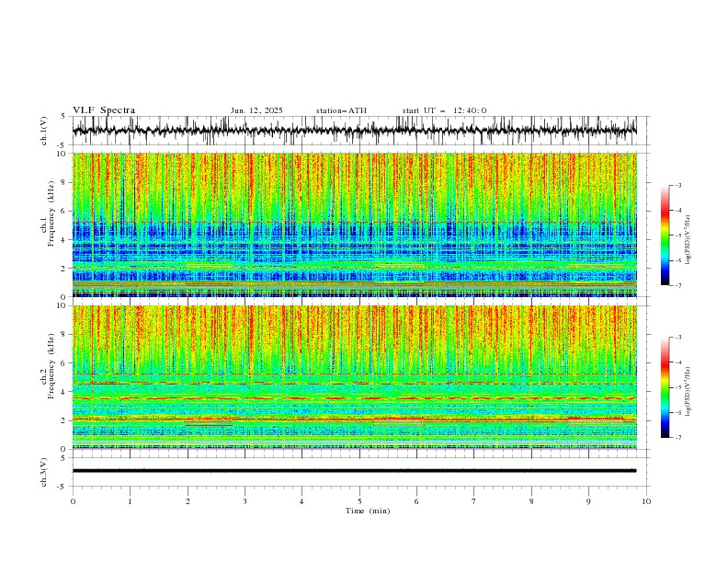The width and height of the screenshot is (728, 563).
Task: Click the ch.1 PSD color scale bar
Action: point(665,236)
